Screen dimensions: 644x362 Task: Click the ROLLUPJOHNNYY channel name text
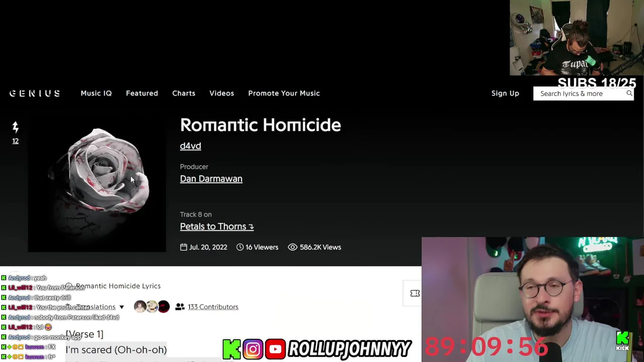350,348
